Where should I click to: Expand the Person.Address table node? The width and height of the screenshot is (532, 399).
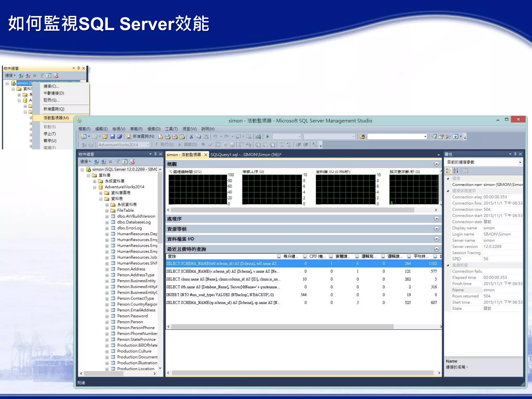point(107,269)
